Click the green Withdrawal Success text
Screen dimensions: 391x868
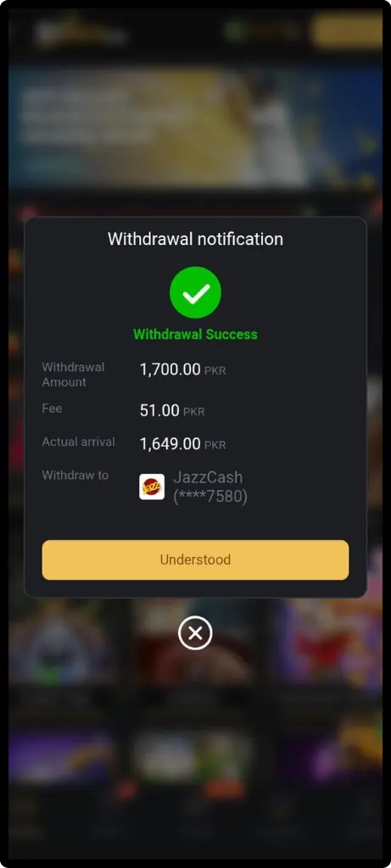click(195, 334)
